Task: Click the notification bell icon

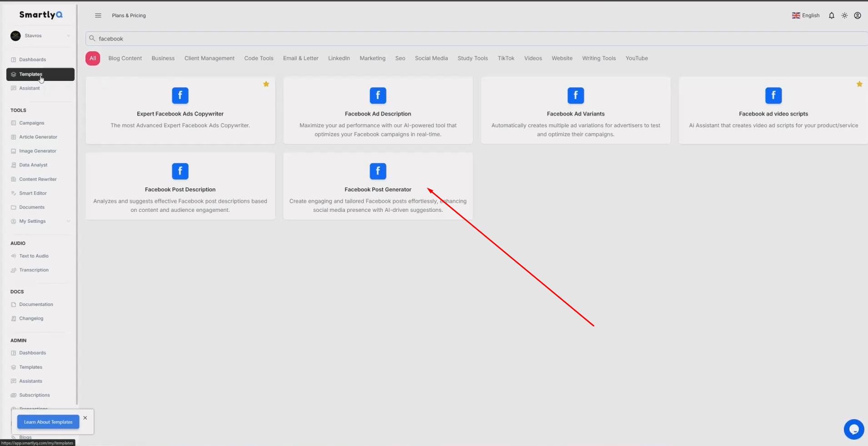Action: coord(831,15)
